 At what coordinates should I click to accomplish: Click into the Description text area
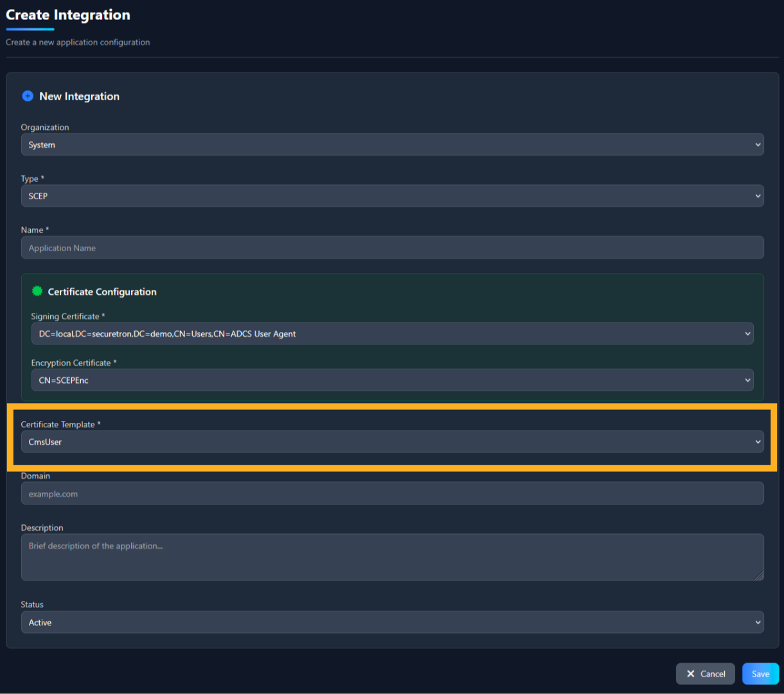[x=392, y=557]
